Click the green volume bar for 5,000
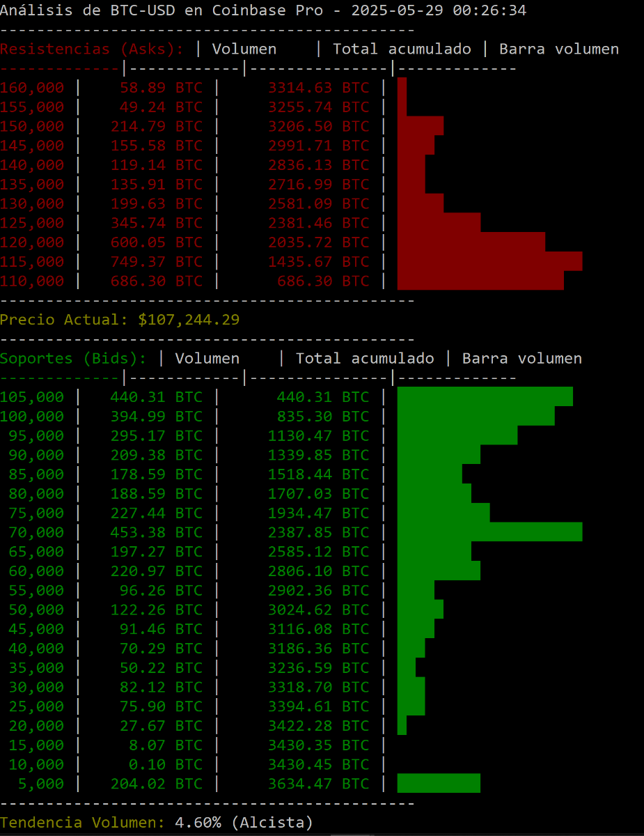Screen dimensions: 644x836 pos(439,783)
